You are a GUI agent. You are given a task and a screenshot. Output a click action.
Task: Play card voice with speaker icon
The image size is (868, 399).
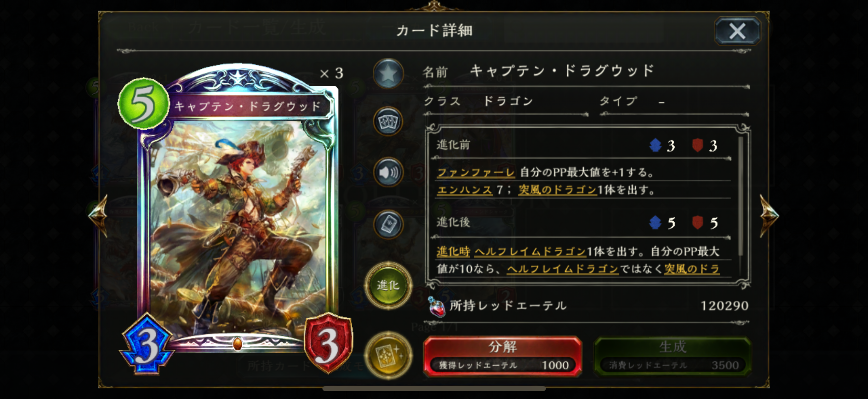click(x=388, y=172)
